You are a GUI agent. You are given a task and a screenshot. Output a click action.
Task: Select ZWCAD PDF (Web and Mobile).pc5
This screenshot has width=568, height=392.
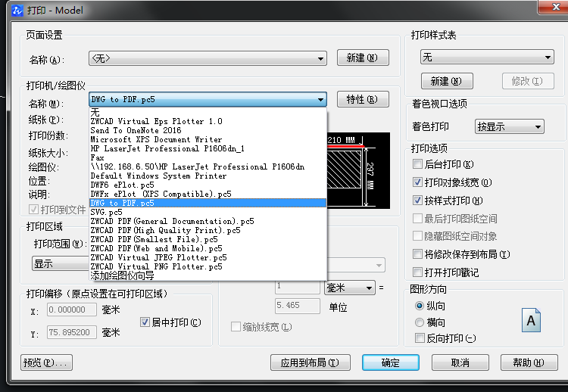coord(208,248)
